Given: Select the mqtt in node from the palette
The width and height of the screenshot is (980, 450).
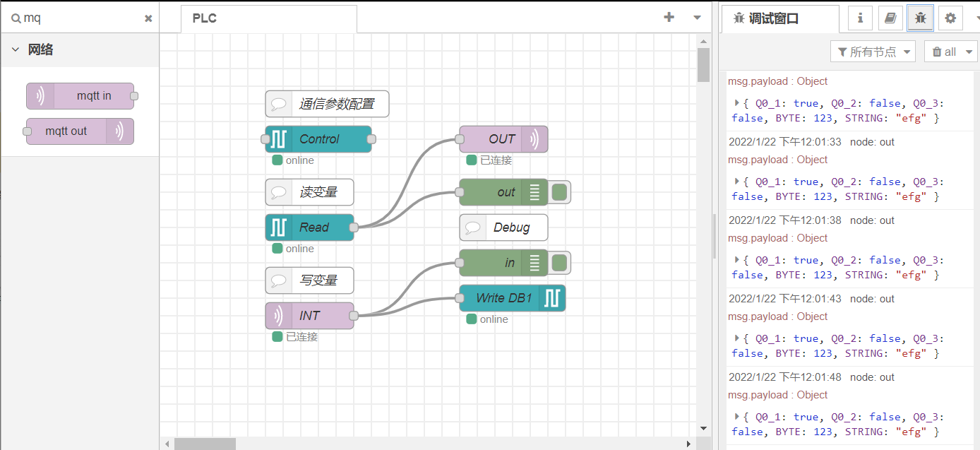Looking at the screenshot, I should pos(80,95).
